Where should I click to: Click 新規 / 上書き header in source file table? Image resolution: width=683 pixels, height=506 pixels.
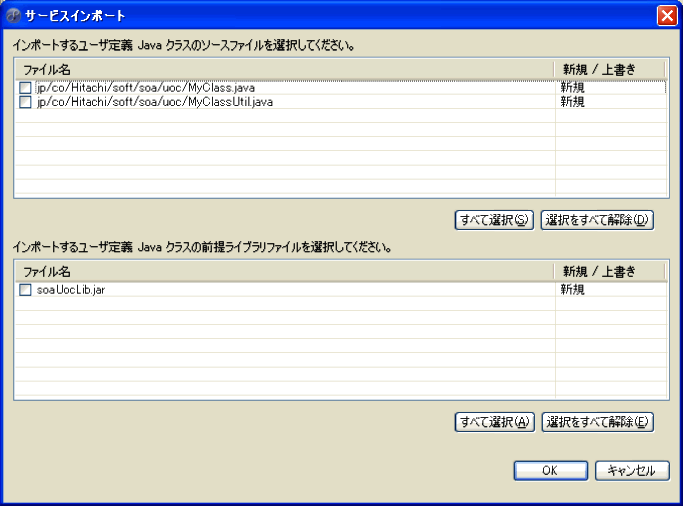click(610, 70)
